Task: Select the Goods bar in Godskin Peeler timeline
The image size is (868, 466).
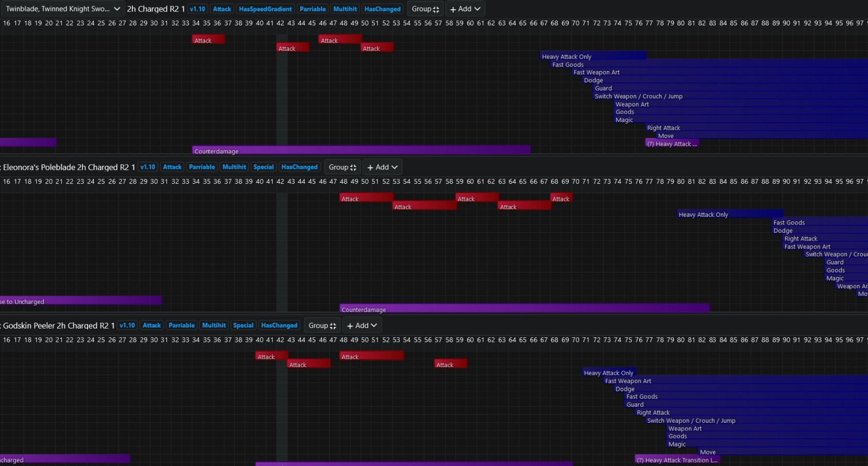Action: tap(768, 436)
